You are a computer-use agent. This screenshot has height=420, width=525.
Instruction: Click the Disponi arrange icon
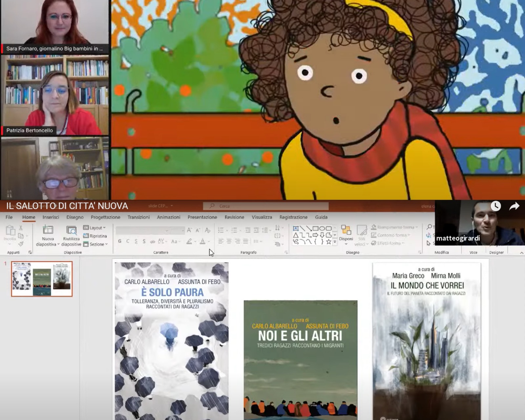(346, 230)
